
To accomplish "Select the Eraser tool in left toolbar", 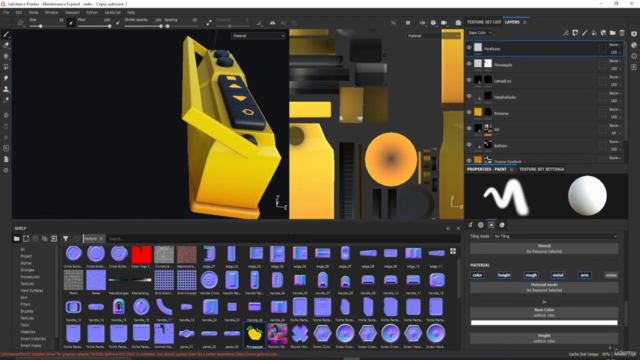I will point(6,45).
